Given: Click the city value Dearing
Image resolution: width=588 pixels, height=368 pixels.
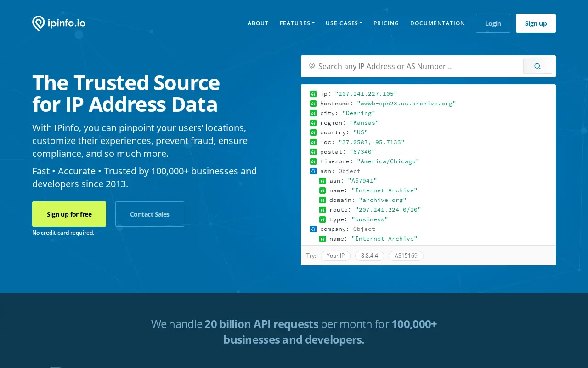Looking at the screenshot, I should [x=359, y=113].
